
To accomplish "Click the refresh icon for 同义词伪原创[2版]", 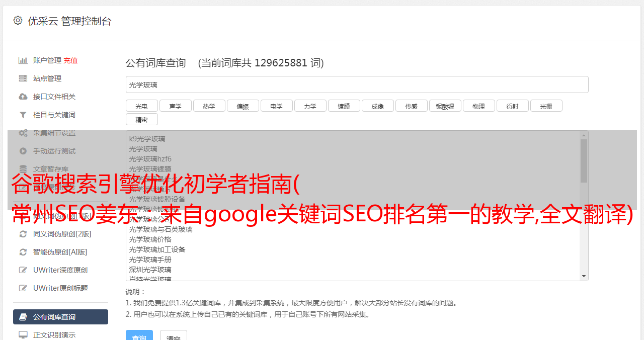I will [23, 234].
